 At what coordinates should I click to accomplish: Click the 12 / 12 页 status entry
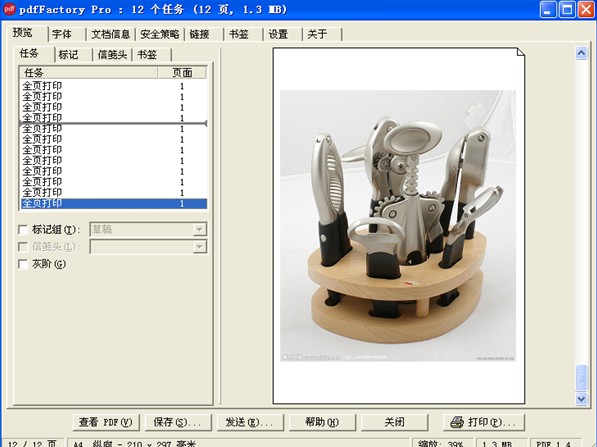click(x=34, y=443)
